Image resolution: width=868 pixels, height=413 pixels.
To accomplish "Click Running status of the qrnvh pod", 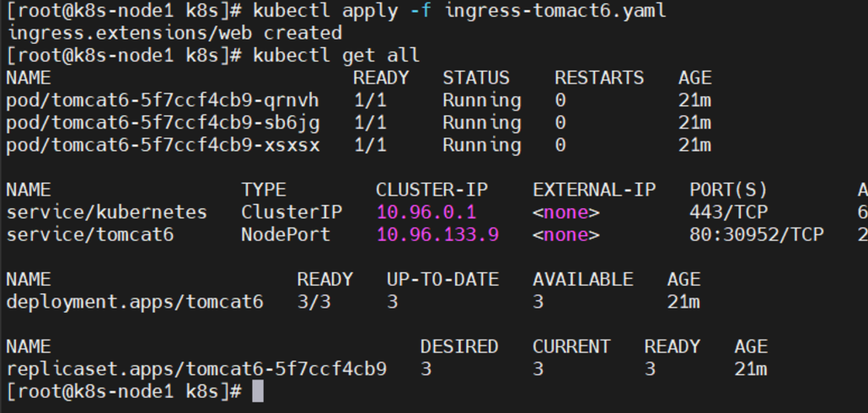I will click(x=481, y=101).
